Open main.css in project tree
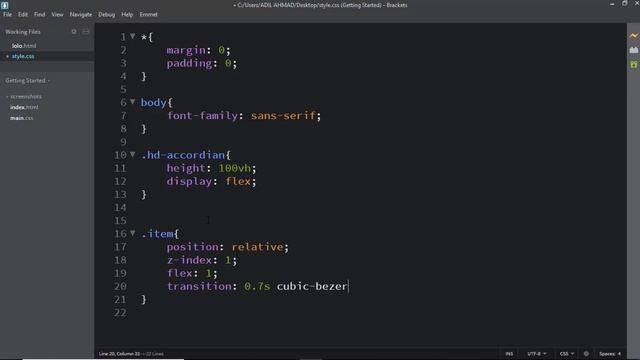 point(22,118)
